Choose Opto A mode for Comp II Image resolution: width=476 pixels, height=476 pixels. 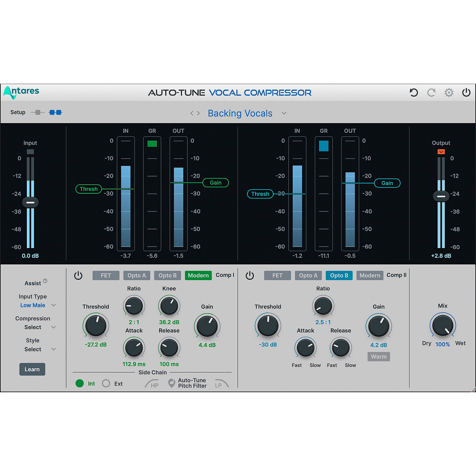(308, 275)
